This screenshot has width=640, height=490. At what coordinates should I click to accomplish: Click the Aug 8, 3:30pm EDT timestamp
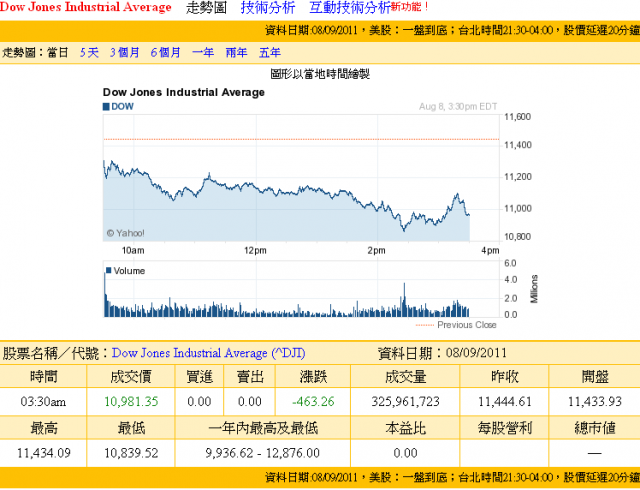458,107
